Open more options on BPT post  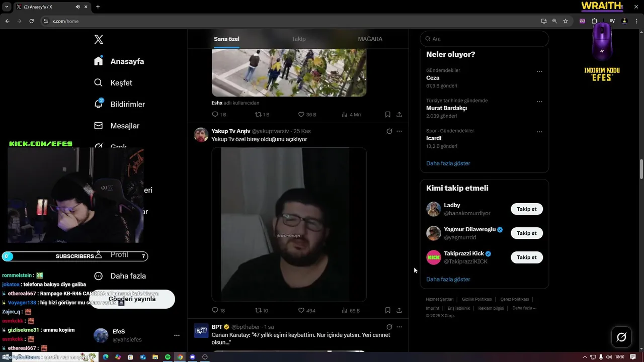(x=399, y=327)
